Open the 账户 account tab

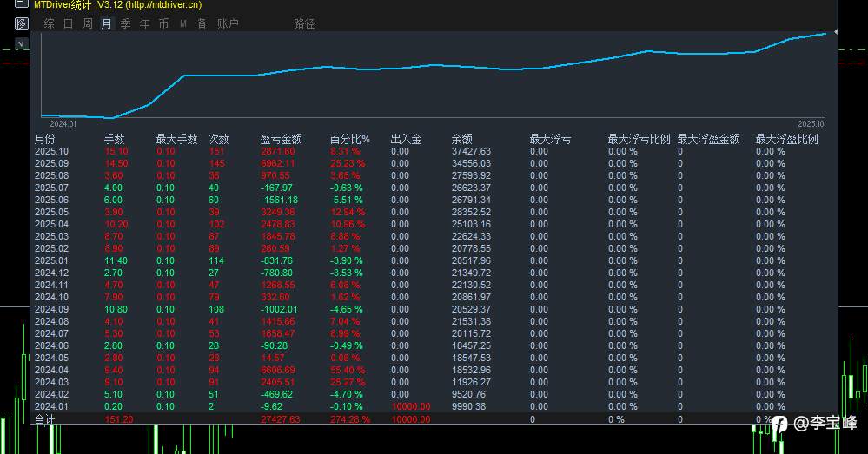(228, 23)
